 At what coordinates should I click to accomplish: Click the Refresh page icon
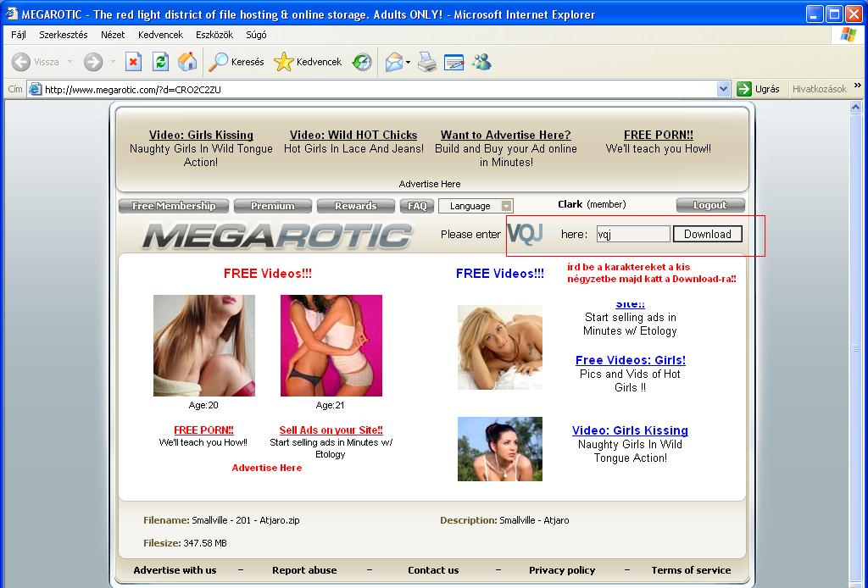coord(160,62)
